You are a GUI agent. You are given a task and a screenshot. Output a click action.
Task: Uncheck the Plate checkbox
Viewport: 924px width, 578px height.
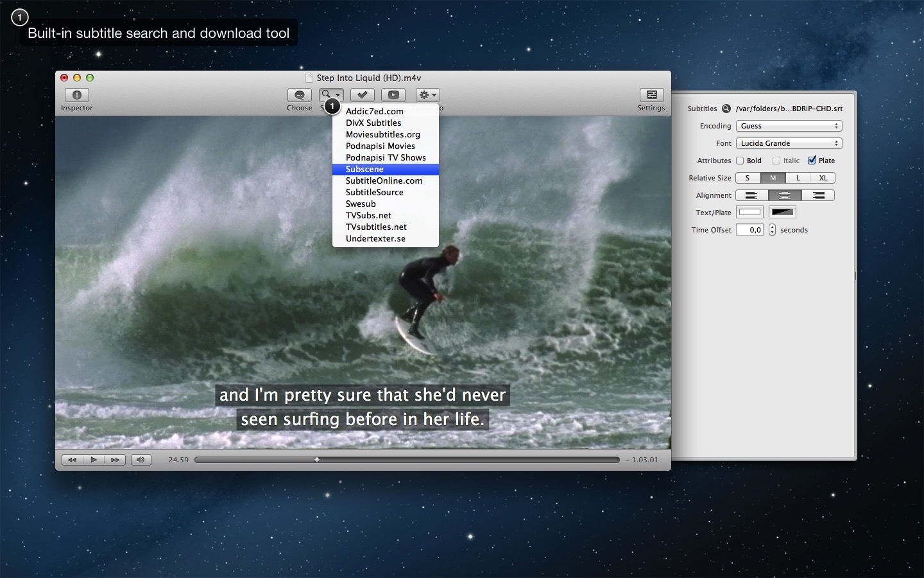(x=812, y=161)
